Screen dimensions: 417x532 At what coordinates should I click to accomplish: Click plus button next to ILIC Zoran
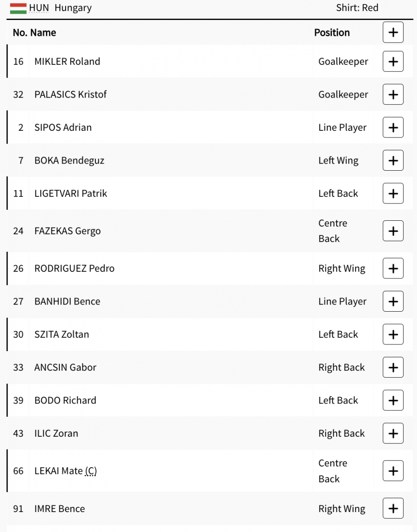(x=393, y=433)
